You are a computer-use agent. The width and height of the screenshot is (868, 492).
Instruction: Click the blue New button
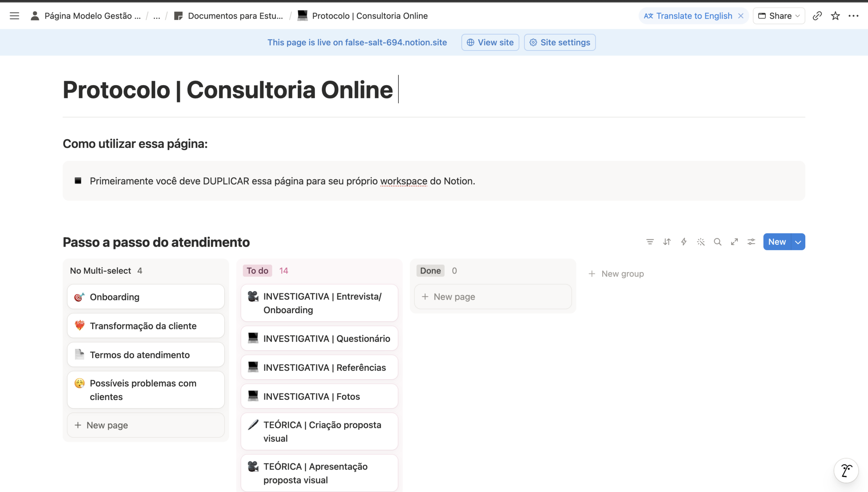pyautogui.click(x=777, y=242)
